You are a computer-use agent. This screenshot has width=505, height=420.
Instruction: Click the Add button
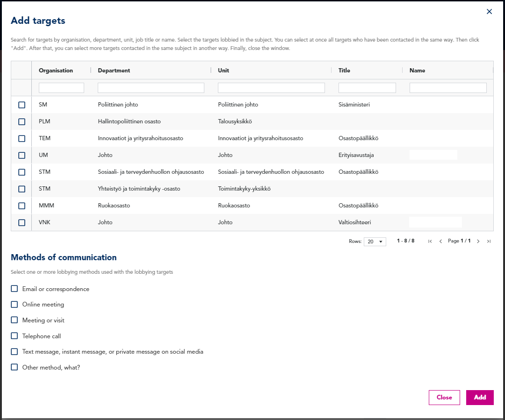pos(480,398)
